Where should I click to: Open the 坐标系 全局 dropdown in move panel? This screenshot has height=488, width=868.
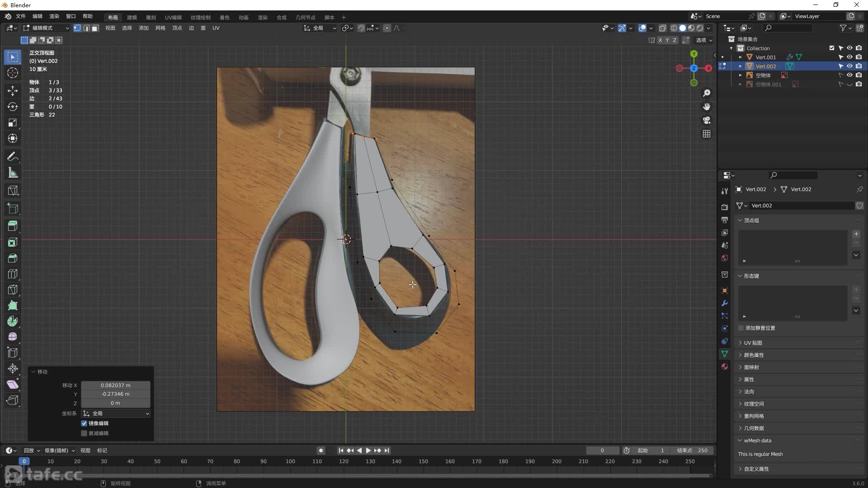pos(116,413)
